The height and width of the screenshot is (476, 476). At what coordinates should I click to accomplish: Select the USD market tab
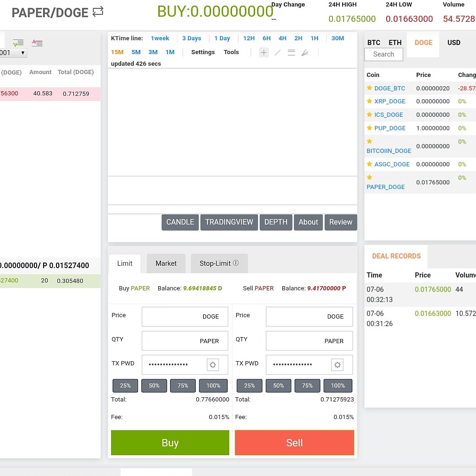[453, 43]
